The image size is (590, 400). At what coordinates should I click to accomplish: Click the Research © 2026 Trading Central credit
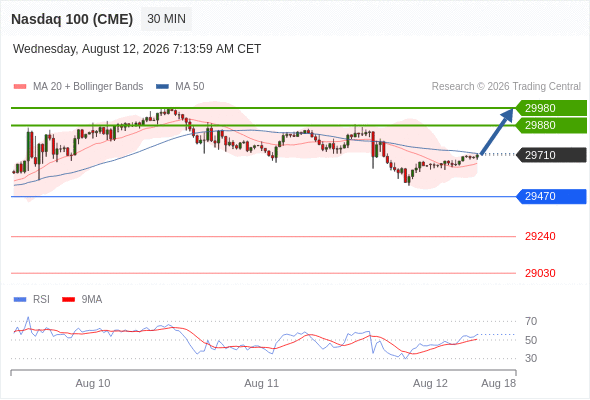[506, 87]
